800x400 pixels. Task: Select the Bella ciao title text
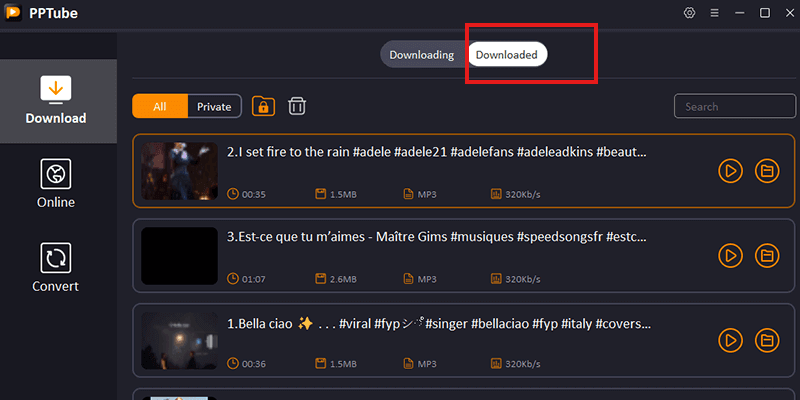[x=439, y=324]
